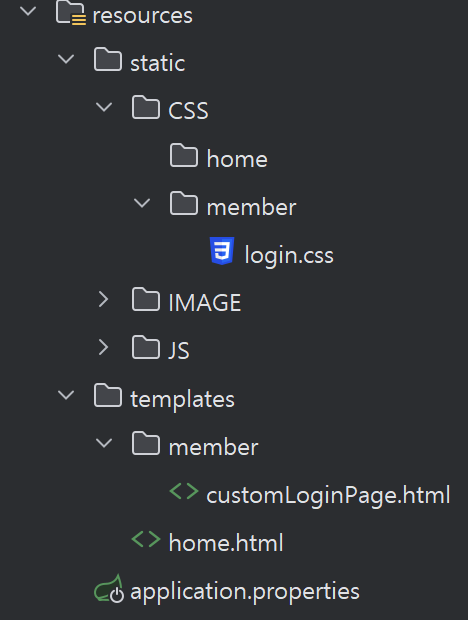Collapse the member folder under templates
This screenshot has height=620, width=468.
pos(104,443)
